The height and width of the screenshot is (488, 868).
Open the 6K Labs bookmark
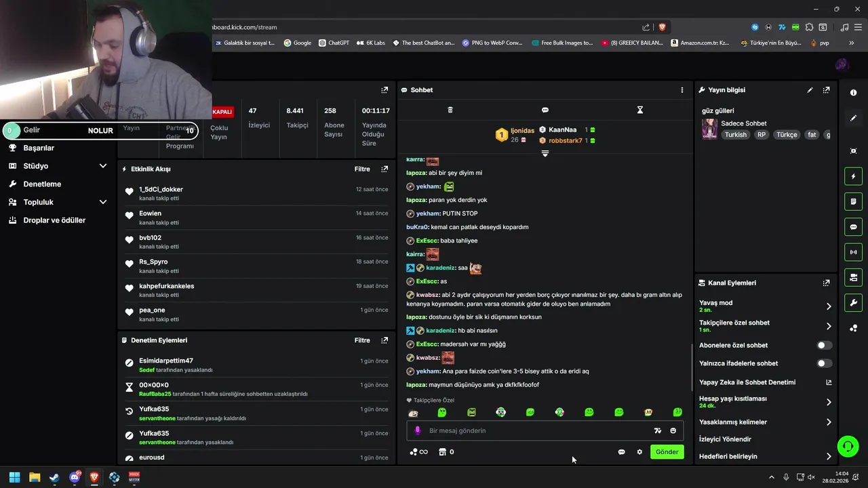tap(370, 43)
